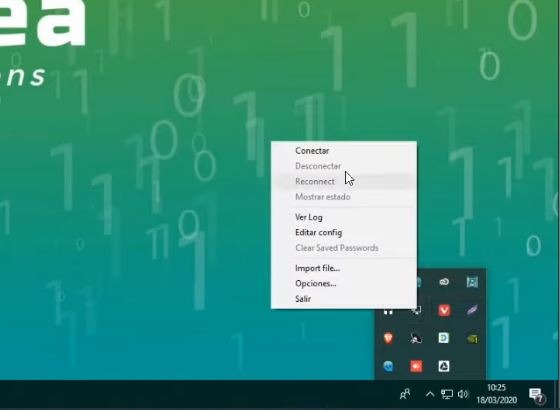The image size is (560, 410).
Task: Open the People icon in the taskbar
Action: (405, 394)
